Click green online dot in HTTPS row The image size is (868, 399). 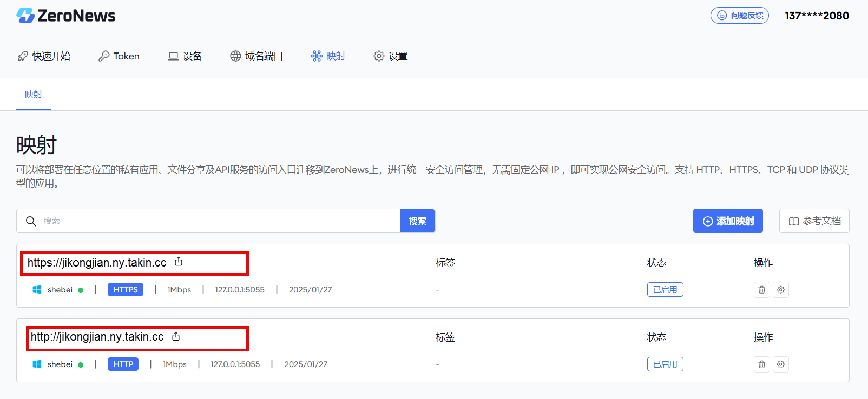[81, 290]
